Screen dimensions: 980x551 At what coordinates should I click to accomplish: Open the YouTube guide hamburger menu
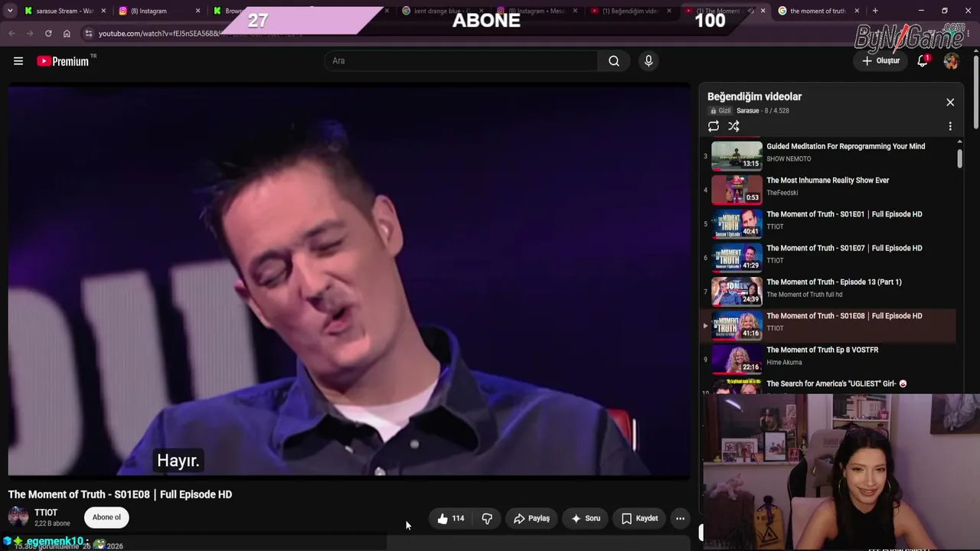(18, 61)
